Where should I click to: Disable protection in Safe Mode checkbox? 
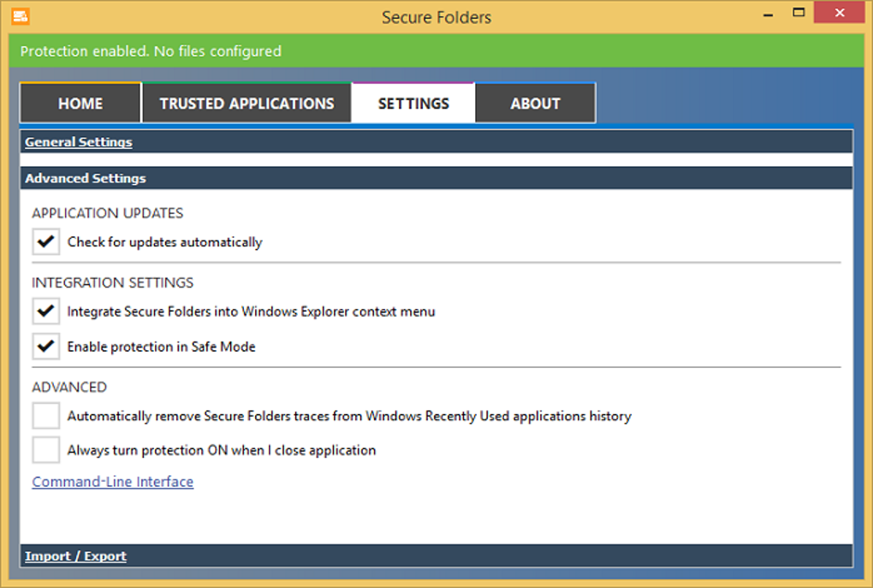46,347
